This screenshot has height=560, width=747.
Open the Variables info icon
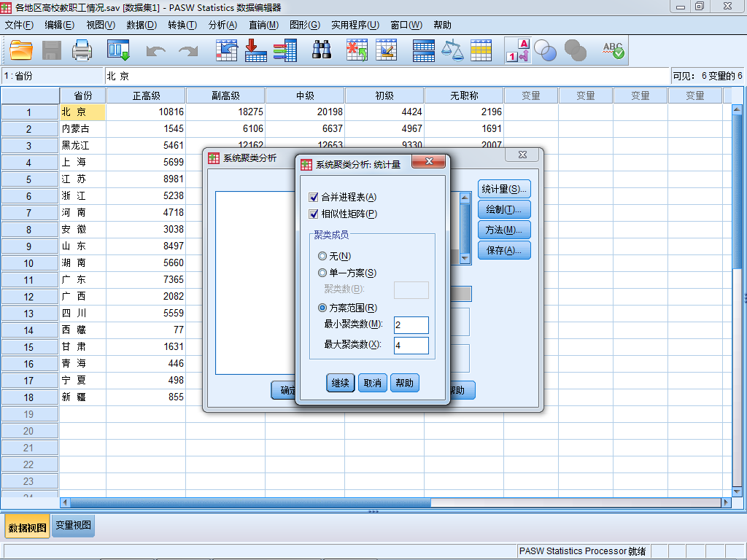(285, 50)
